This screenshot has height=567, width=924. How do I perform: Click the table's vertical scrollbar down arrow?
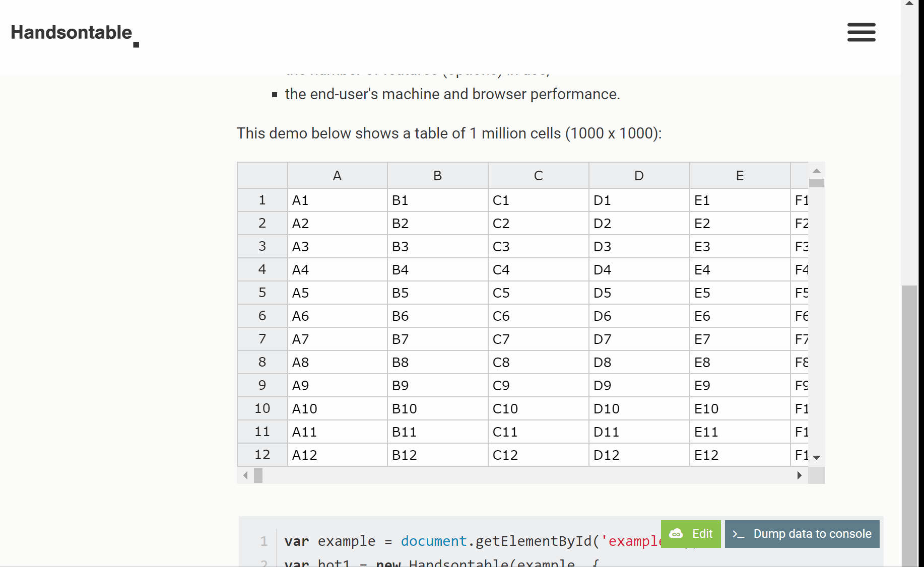pos(817,457)
